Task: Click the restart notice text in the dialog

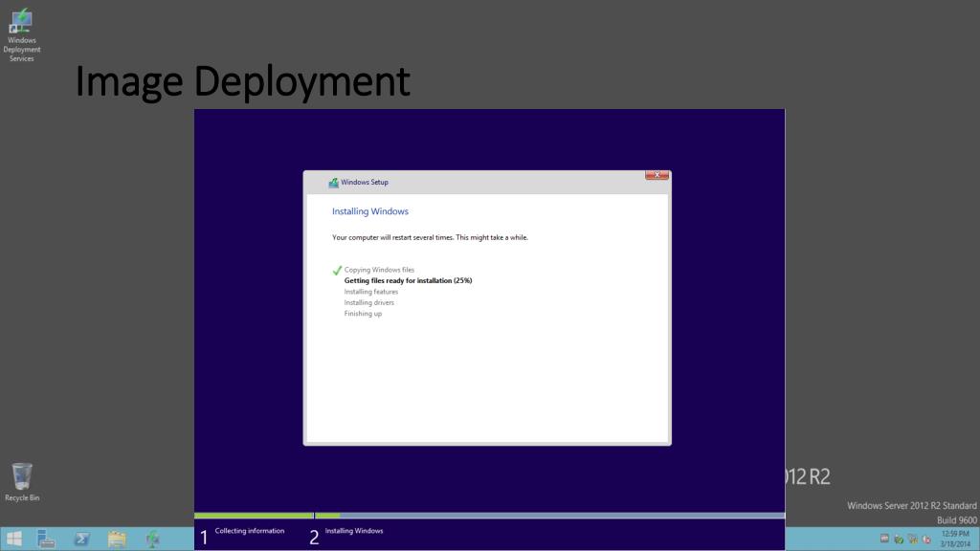Action: [430, 237]
